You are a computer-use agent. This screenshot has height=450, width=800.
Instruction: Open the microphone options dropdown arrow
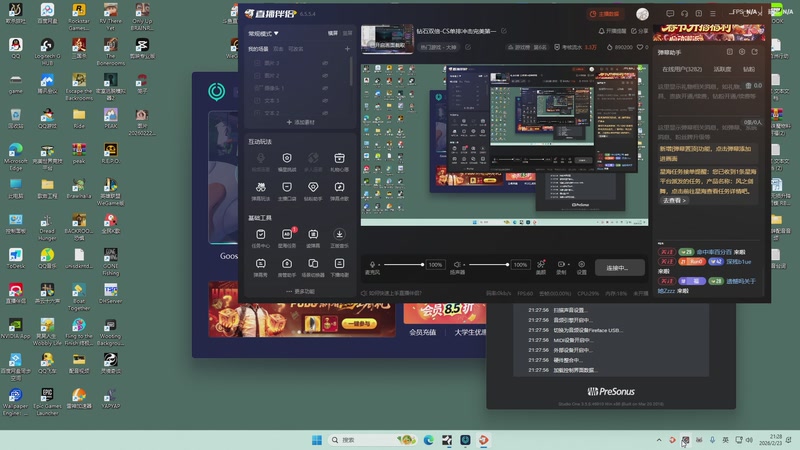coord(379,265)
